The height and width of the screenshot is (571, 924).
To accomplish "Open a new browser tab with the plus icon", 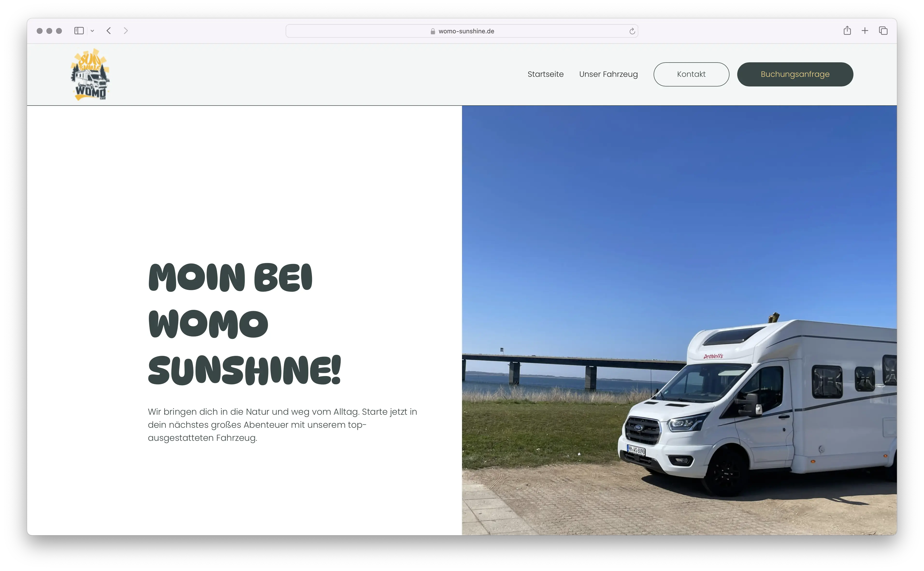I will pyautogui.click(x=865, y=31).
